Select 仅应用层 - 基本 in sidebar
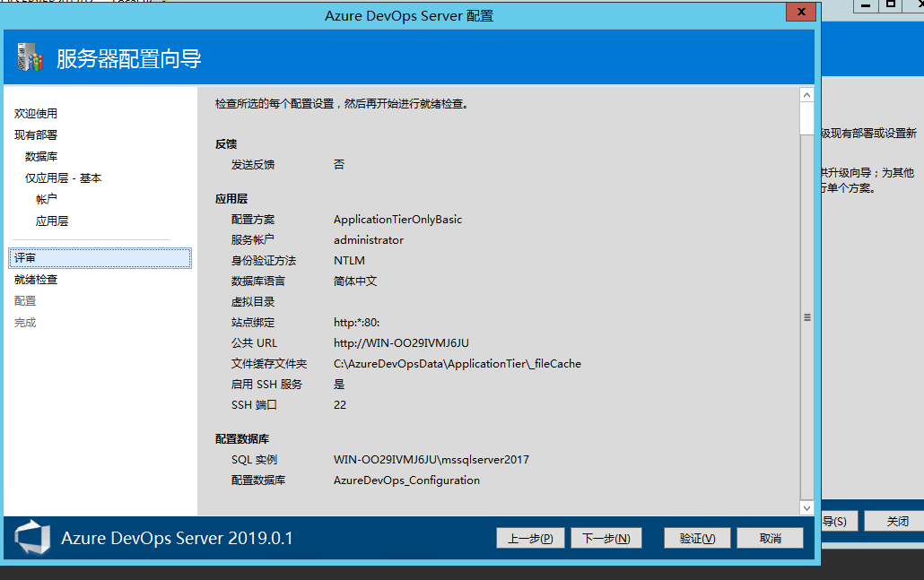Screen dimensions: 924x580 [x=64, y=178]
